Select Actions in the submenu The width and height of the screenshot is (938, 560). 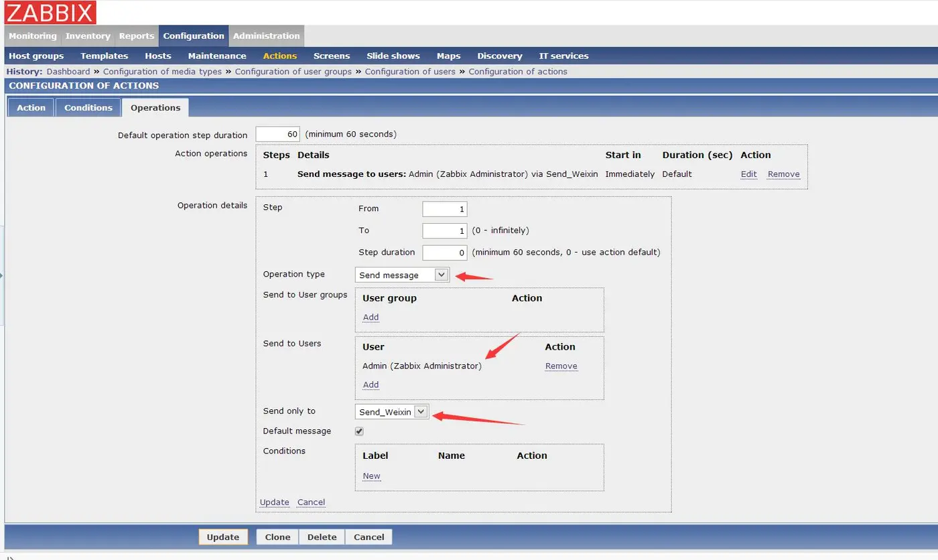click(280, 56)
